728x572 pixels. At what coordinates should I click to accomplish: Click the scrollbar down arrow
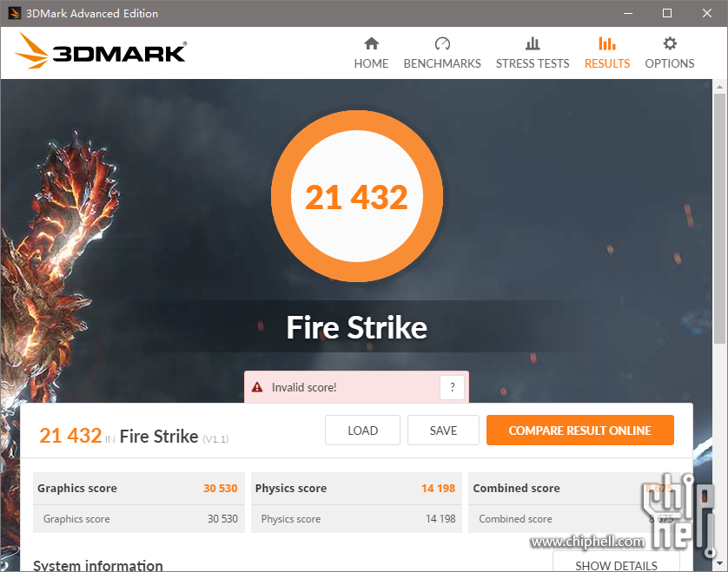pyautogui.click(x=719, y=563)
